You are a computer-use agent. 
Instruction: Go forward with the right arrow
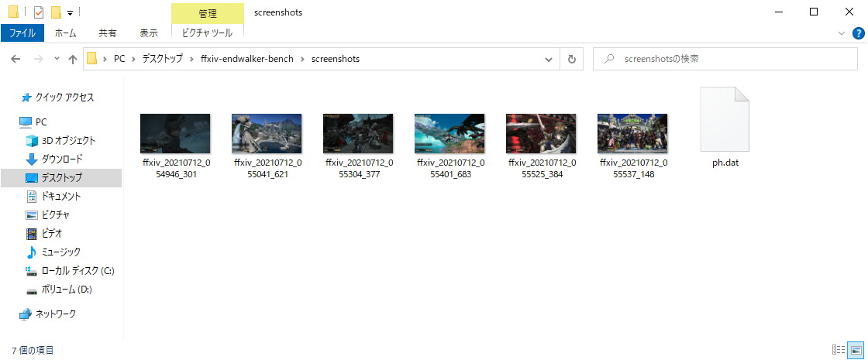[38, 59]
